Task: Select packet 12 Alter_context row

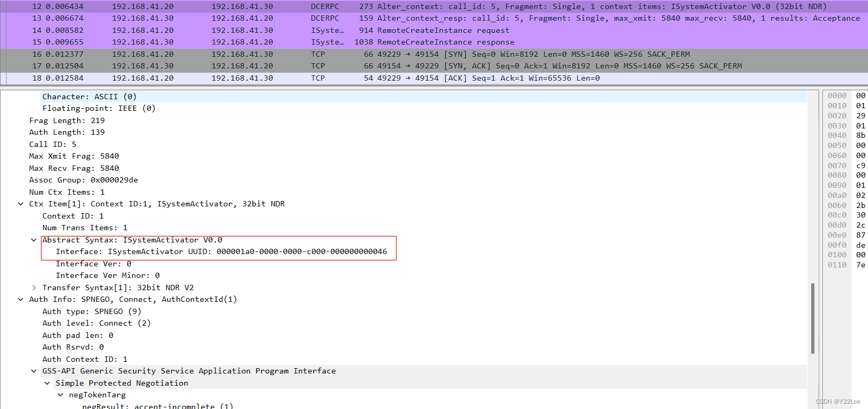Action: coord(434,6)
